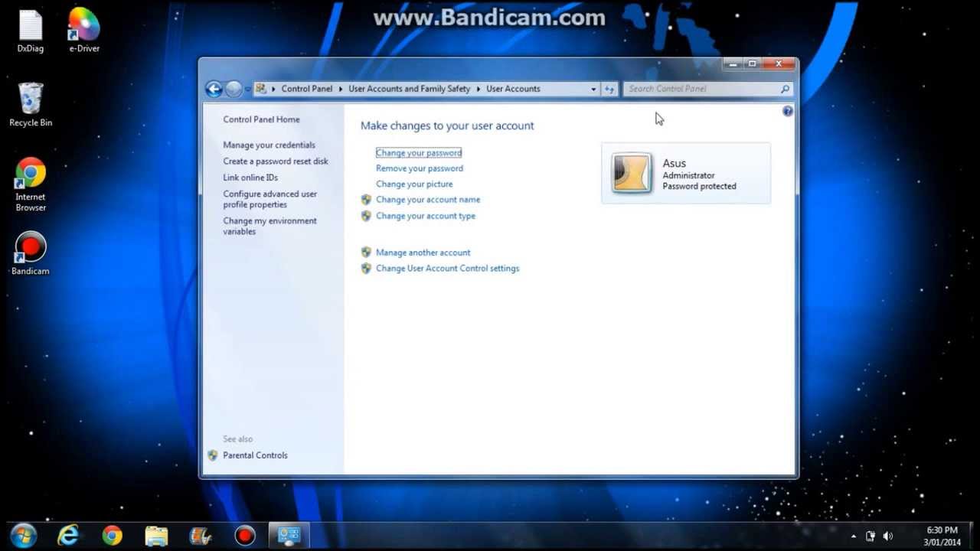Open Change my environment variables
This screenshot has width=980, height=551.
[x=269, y=227]
